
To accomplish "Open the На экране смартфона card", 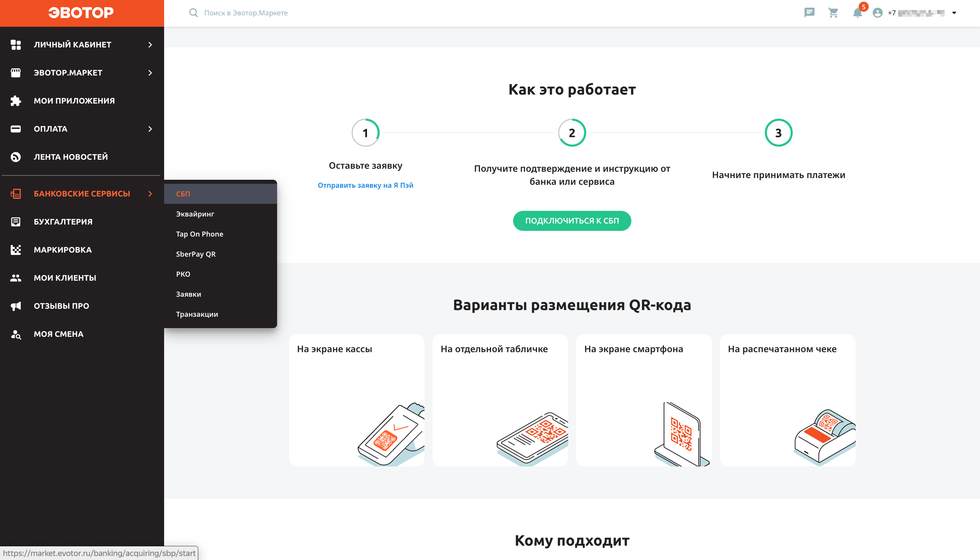I will point(644,400).
